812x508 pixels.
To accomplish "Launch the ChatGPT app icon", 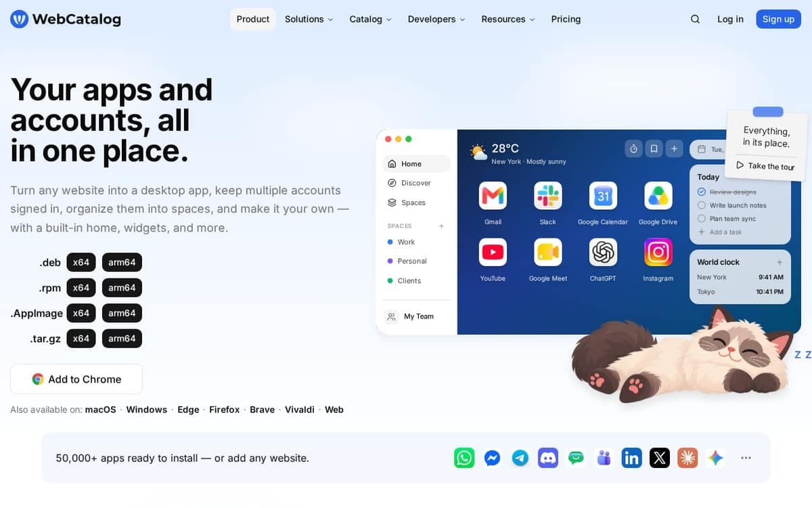I will [603, 252].
